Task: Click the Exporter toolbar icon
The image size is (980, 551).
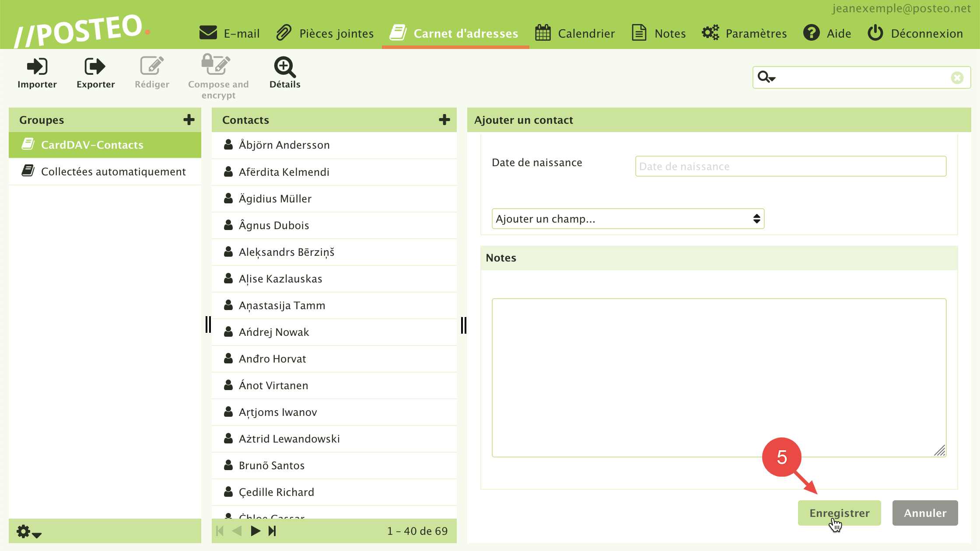Action: click(x=95, y=73)
